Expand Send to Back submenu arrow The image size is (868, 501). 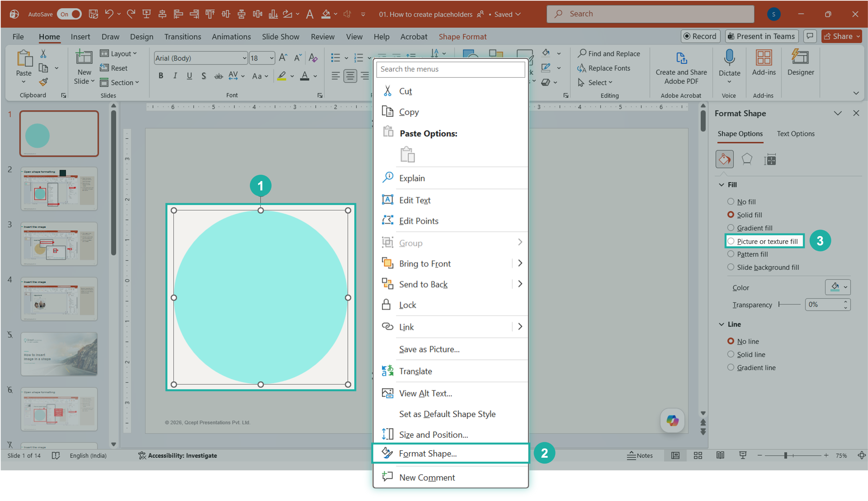tap(520, 284)
